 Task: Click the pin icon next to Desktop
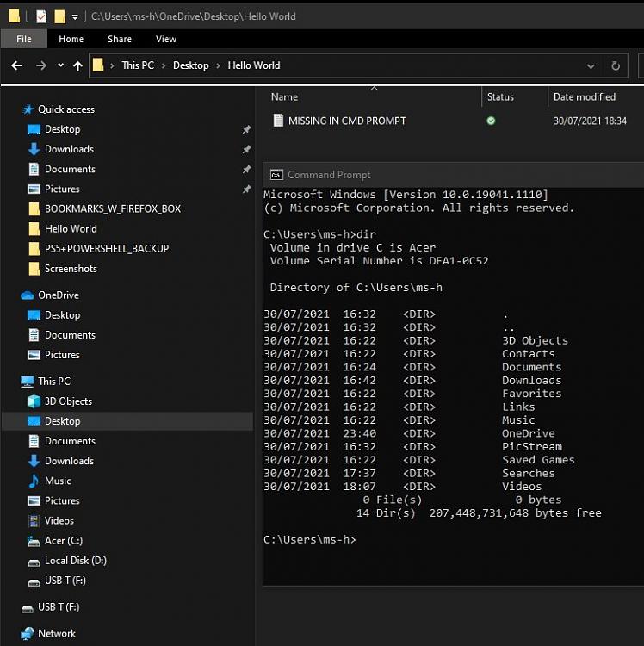click(246, 130)
